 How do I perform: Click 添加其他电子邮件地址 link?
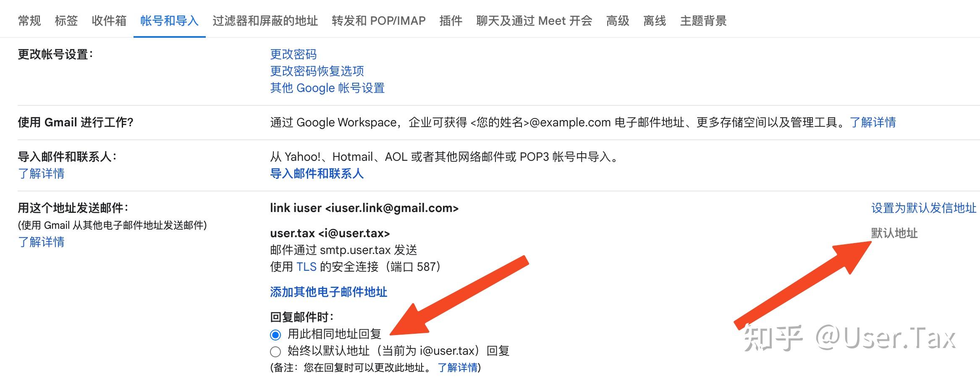coord(328,292)
